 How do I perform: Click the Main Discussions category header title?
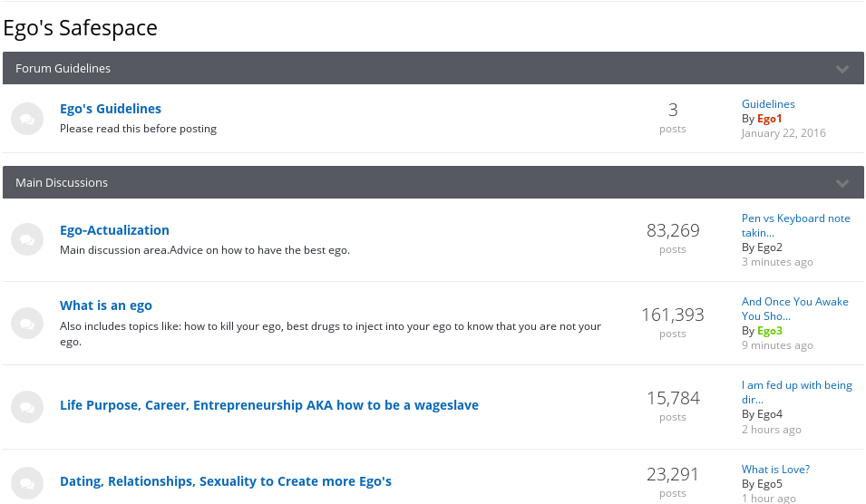tap(62, 183)
